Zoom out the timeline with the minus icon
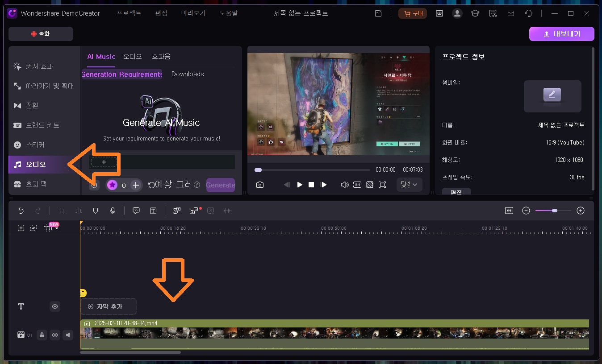 click(x=526, y=211)
